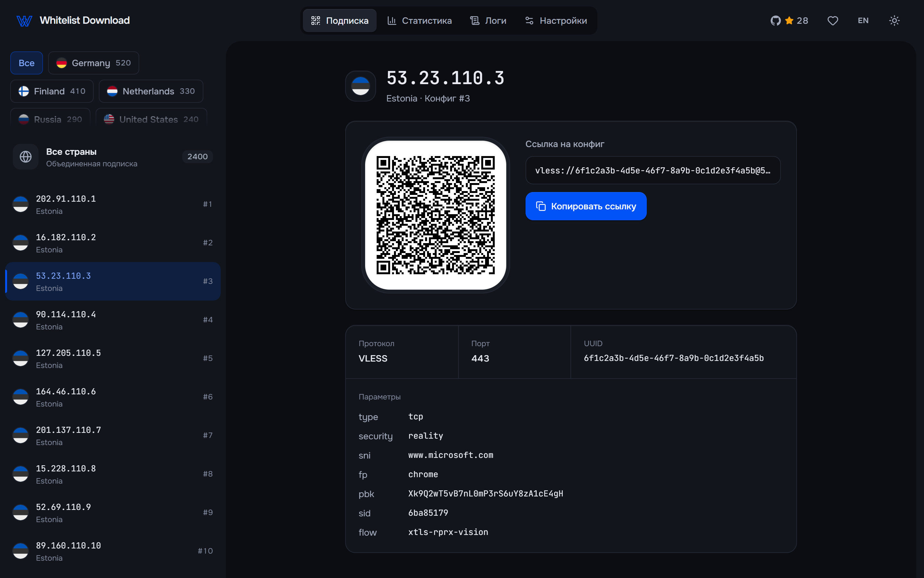Click Estonia flag beside 89.160.110.10
Image resolution: width=924 pixels, height=578 pixels.
point(21,551)
